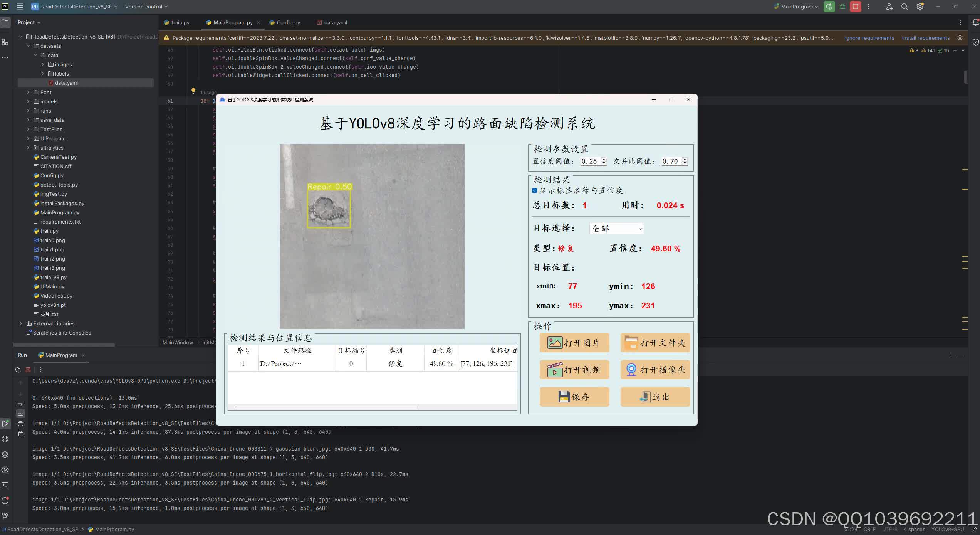Open the requirements banner settings gear

pyautogui.click(x=960, y=38)
